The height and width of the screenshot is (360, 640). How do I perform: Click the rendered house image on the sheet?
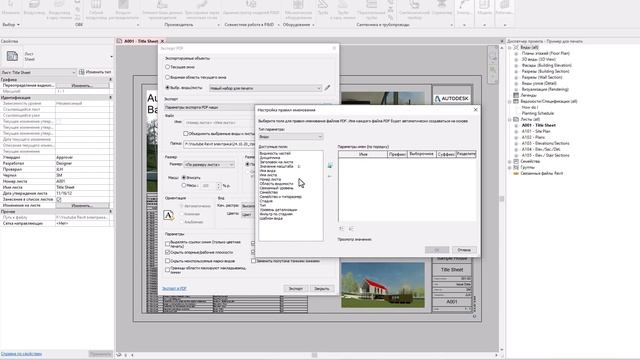click(383, 285)
